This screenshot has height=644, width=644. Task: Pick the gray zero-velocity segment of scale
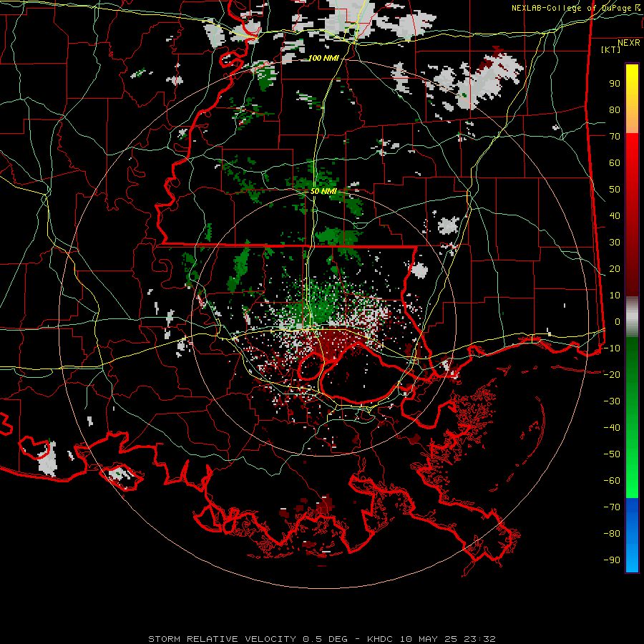click(632, 318)
